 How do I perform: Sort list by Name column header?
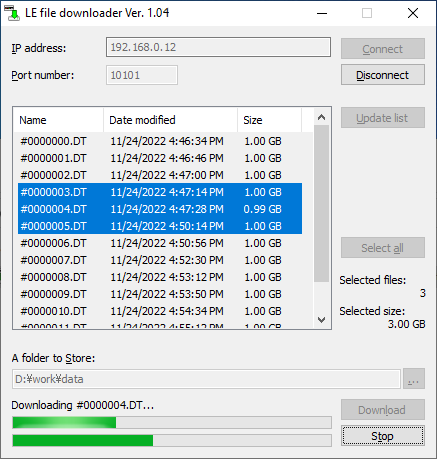coord(58,120)
